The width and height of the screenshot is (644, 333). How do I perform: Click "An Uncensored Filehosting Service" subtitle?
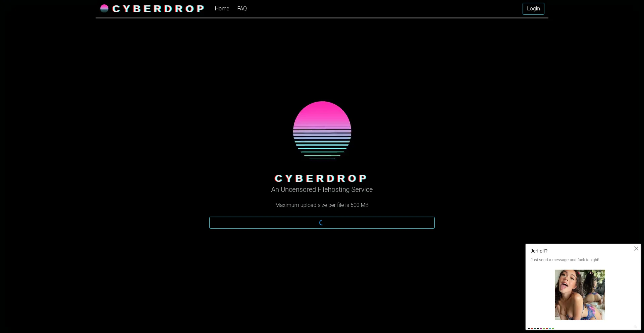coord(322,189)
